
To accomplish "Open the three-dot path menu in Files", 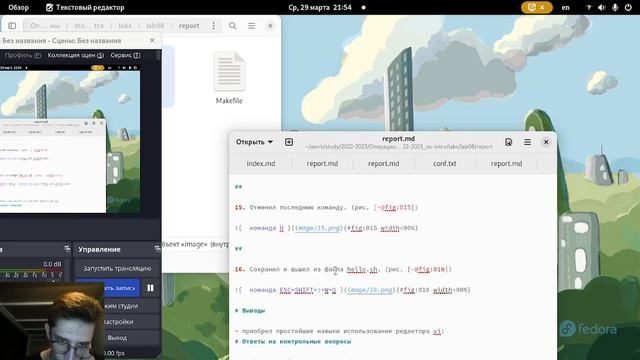I will tap(213, 26).
